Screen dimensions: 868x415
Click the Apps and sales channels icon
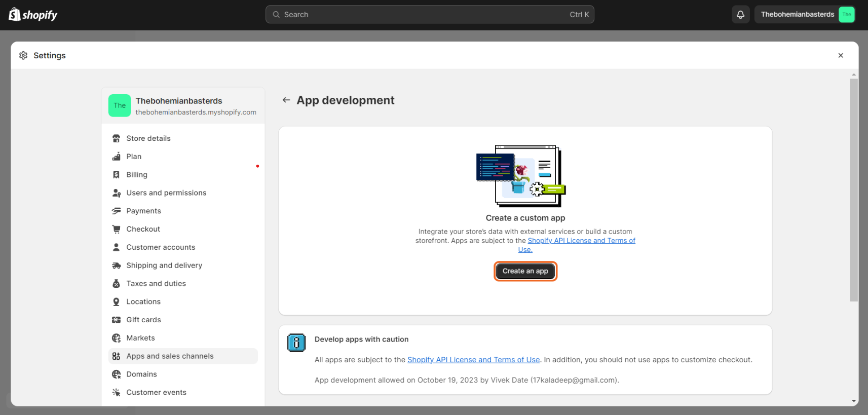[117, 356]
